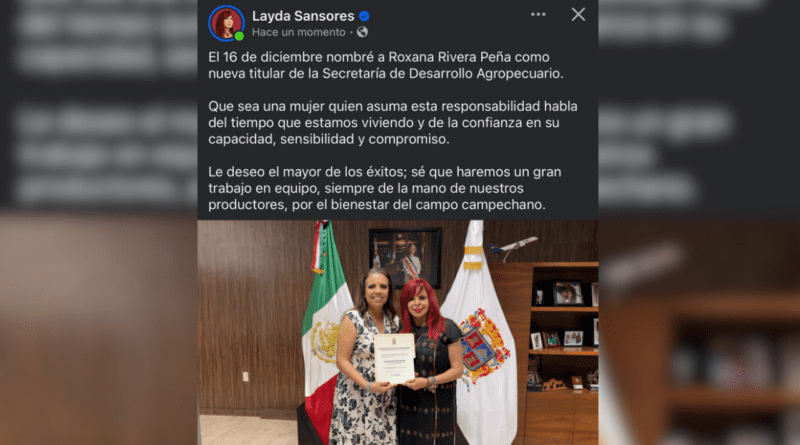This screenshot has width=800, height=445.
Task: Click the model airplane atop the shelf
Action: 513,246
